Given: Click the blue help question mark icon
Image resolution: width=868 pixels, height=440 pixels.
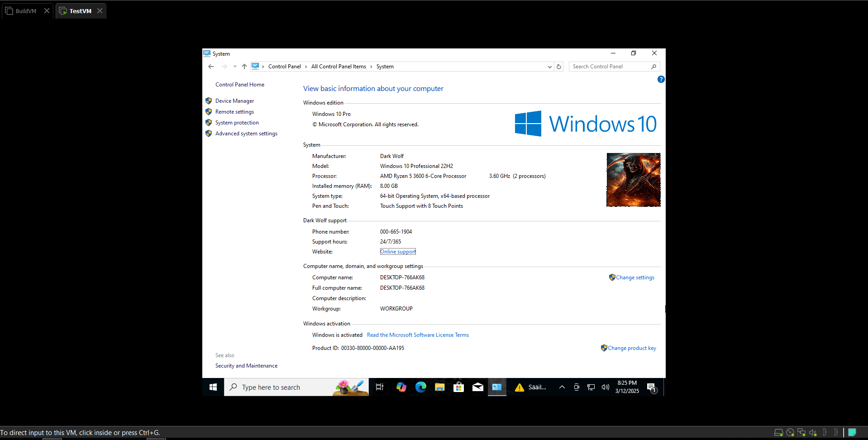Looking at the screenshot, I should (661, 79).
